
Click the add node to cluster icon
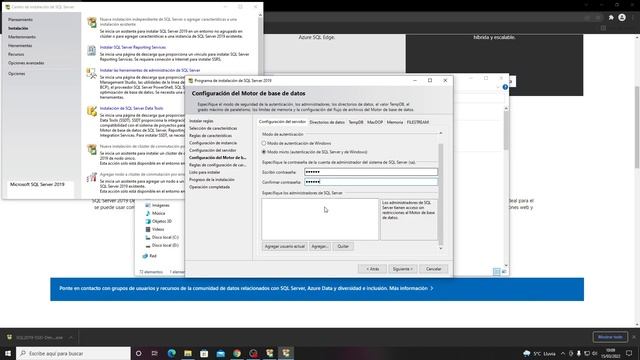(x=92, y=177)
